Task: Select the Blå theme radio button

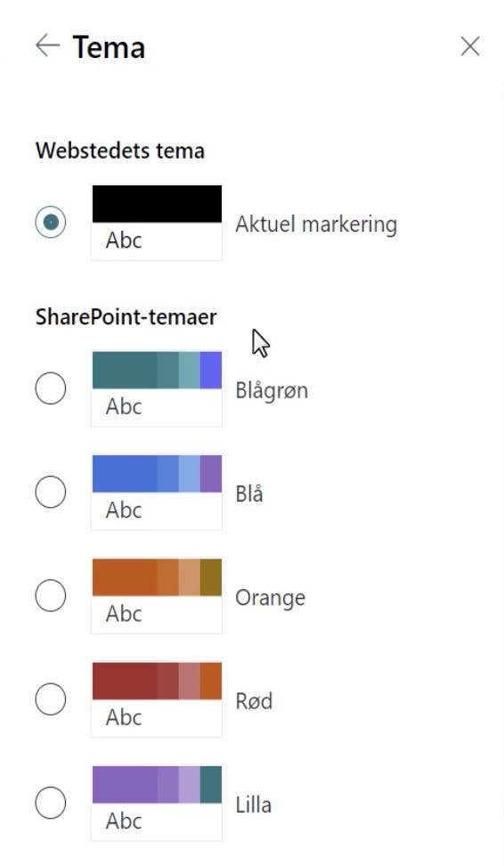Action: point(50,492)
